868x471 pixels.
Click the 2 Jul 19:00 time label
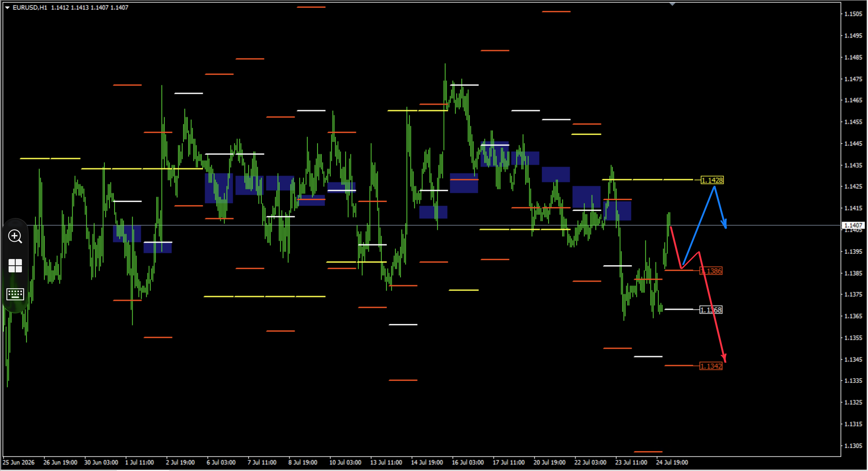(x=180, y=462)
